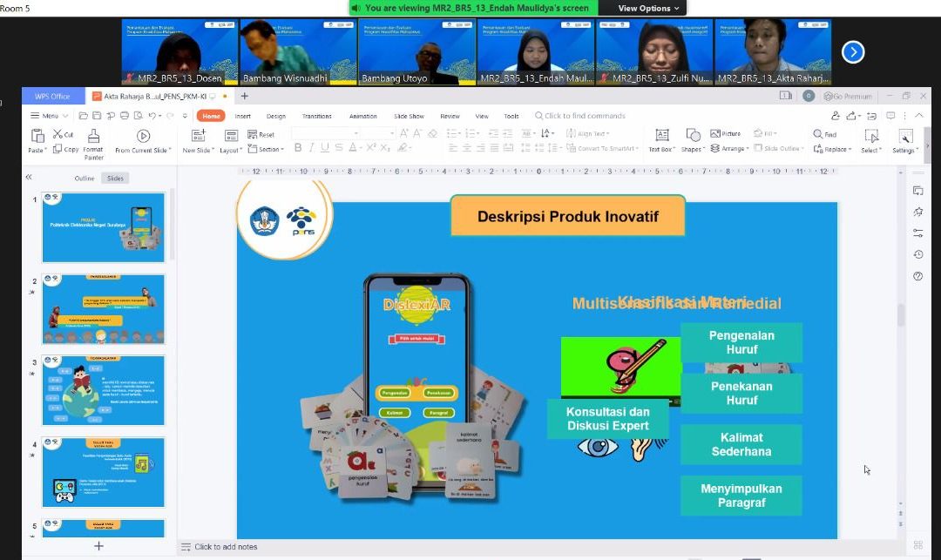This screenshot has width=941, height=560.
Task: Click the Pengenalan Huruf box on slide
Action: point(741,342)
